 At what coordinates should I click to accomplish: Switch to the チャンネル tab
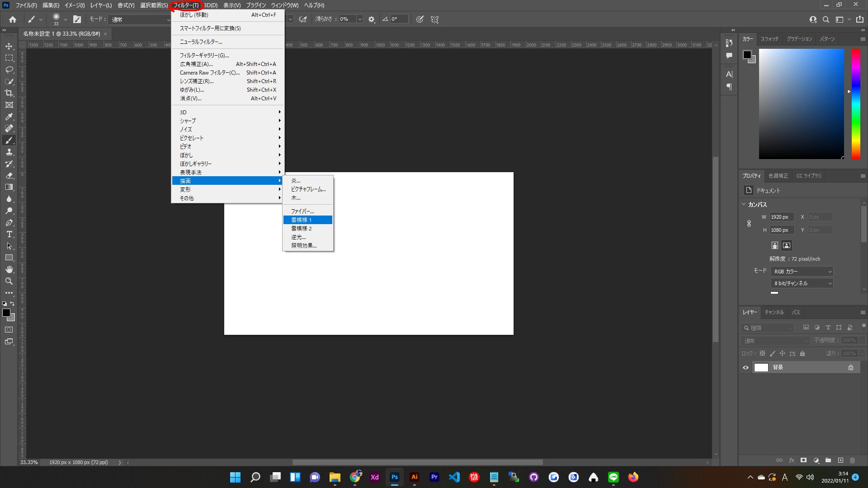tap(774, 312)
